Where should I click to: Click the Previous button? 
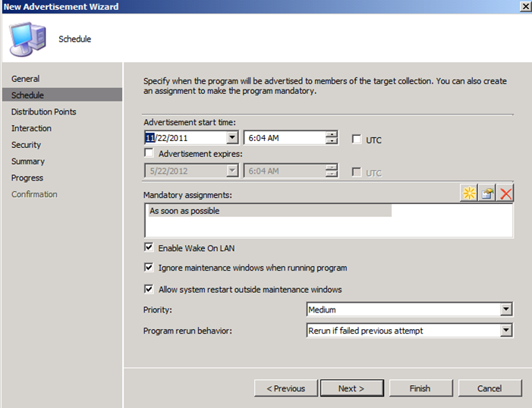[x=285, y=388]
